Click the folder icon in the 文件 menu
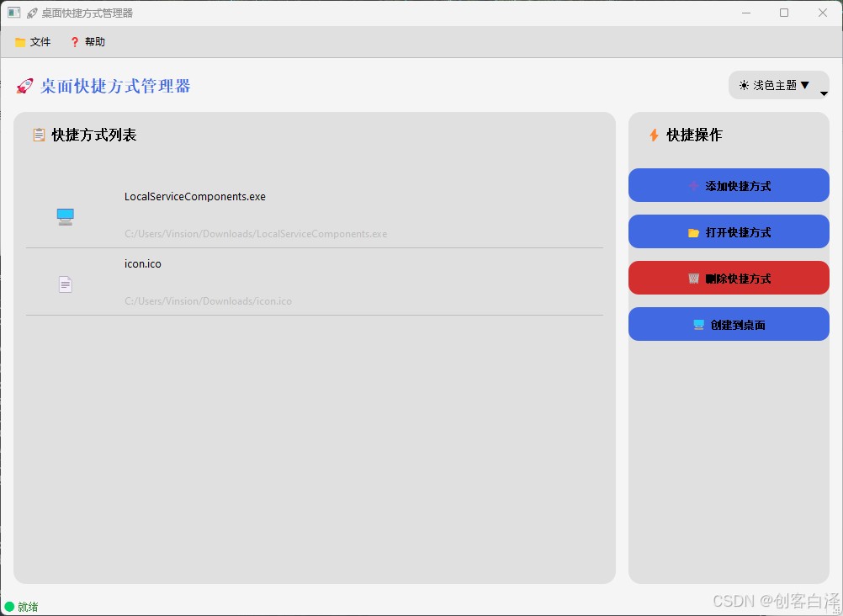Screen dimensions: 843x616 [20, 42]
